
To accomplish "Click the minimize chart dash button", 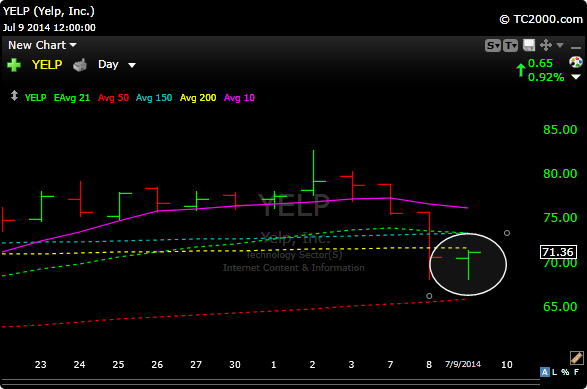I will coord(576,48).
